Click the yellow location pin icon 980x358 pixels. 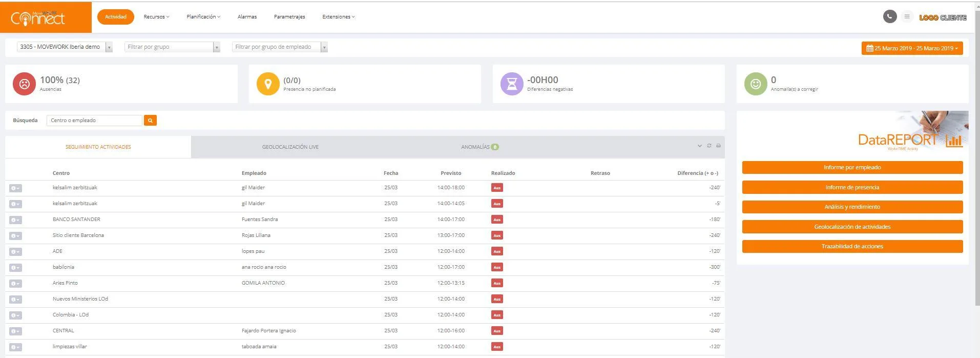pyautogui.click(x=268, y=84)
